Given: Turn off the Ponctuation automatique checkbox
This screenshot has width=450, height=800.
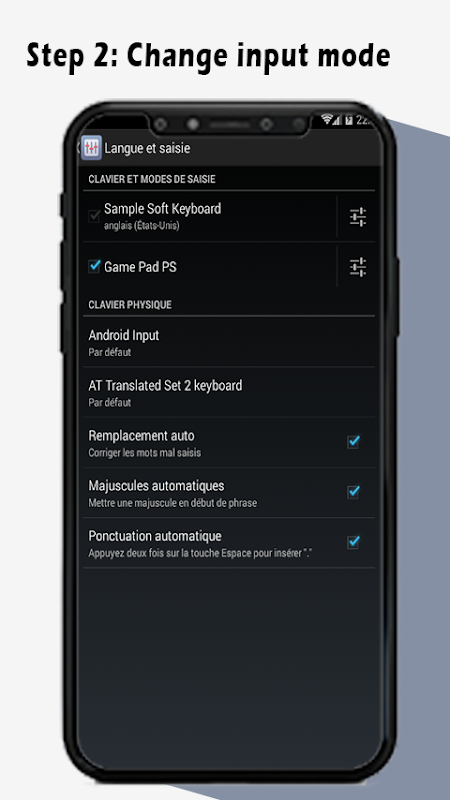Looking at the screenshot, I should pos(354,542).
